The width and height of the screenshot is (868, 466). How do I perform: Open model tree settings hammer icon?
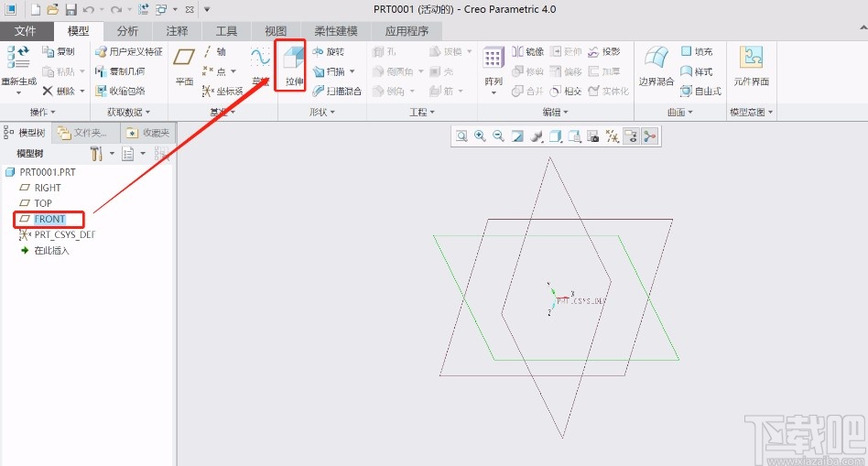[96, 153]
